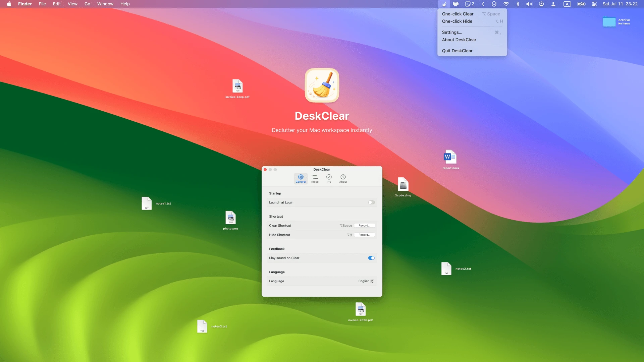Open the Wi-Fi status menu

click(x=506, y=4)
